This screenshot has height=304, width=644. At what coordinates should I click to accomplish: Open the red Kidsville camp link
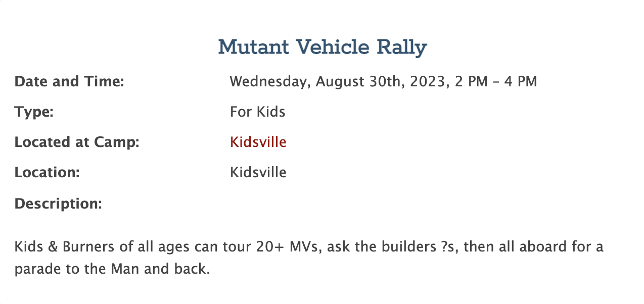point(258,142)
